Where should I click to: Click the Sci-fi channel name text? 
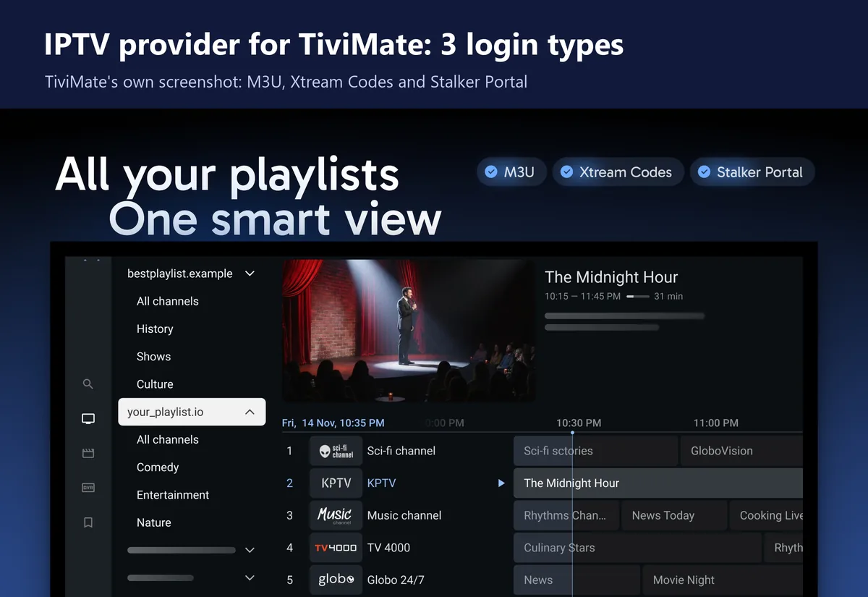(x=401, y=451)
